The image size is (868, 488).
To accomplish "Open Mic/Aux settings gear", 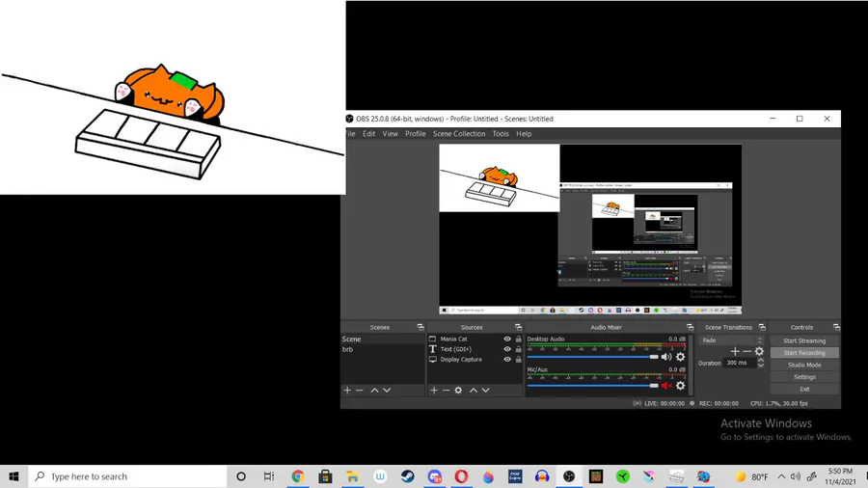I will tap(680, 386).
